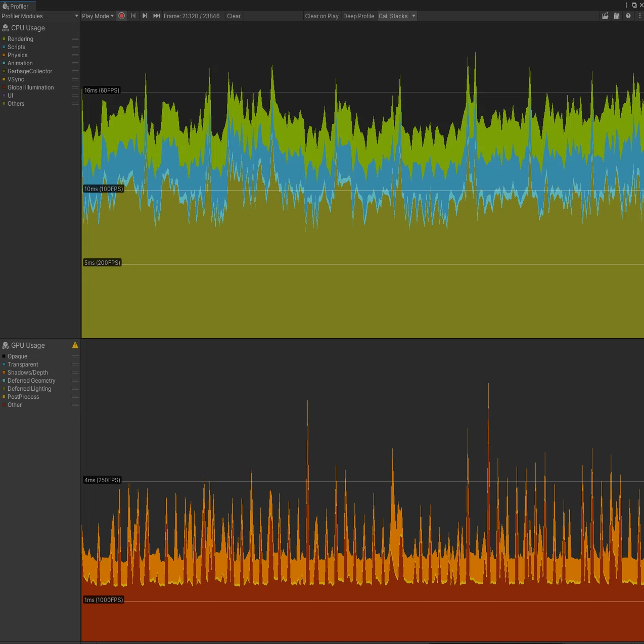Click the load profiler data icon
Screen dimensions: 644x644
(605, 16)
